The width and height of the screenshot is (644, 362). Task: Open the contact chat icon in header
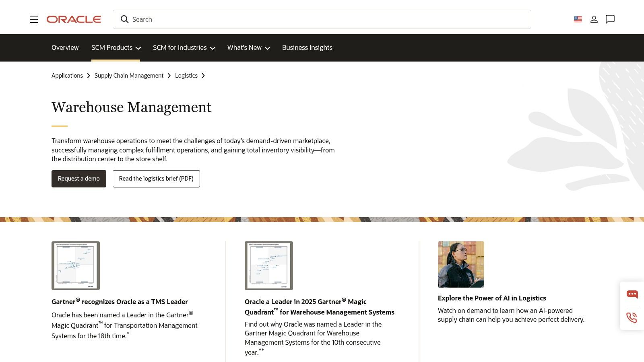[610, 19]
